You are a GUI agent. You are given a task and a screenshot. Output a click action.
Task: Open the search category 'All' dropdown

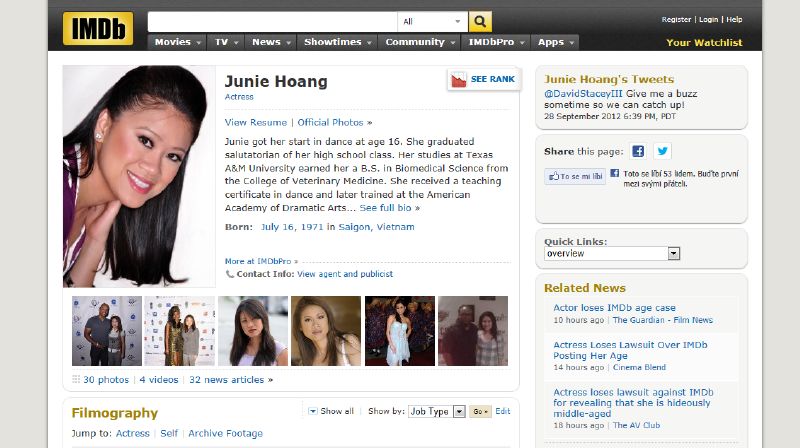coord(432,21)
